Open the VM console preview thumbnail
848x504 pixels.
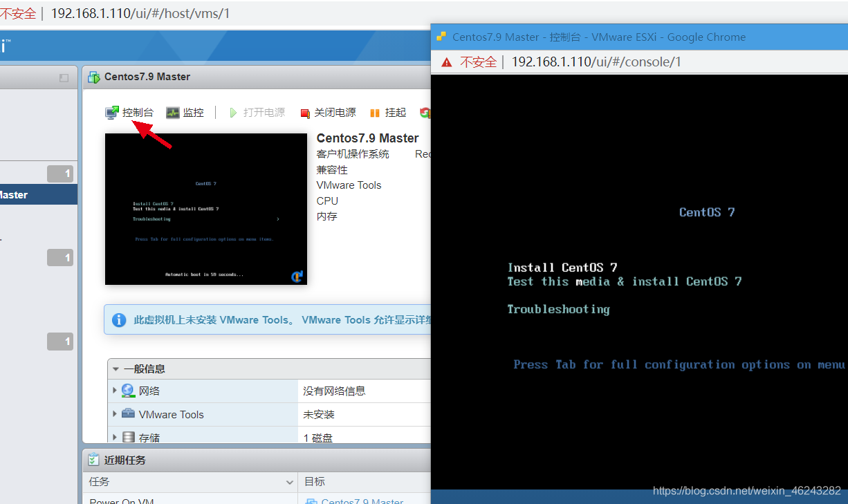tap(206, 209)
